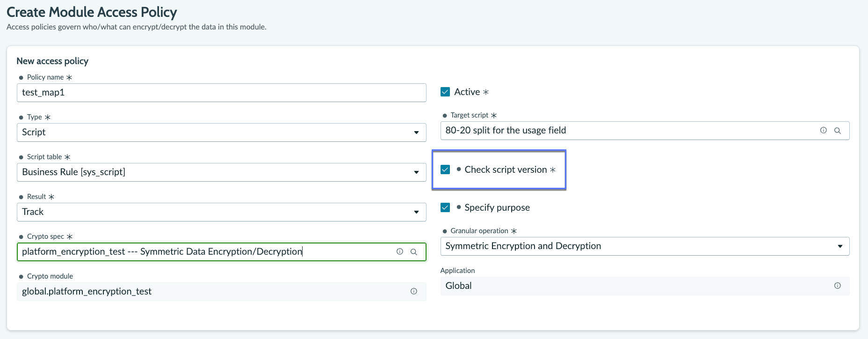
Task: Click the 'Specify purpose' label text
Action: point(497,207)
